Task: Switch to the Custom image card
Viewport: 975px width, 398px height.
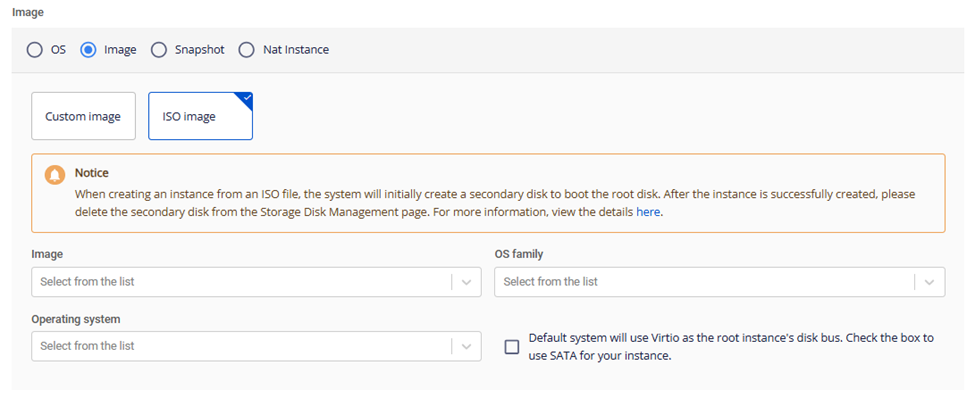Action: [x=83, y=116]
